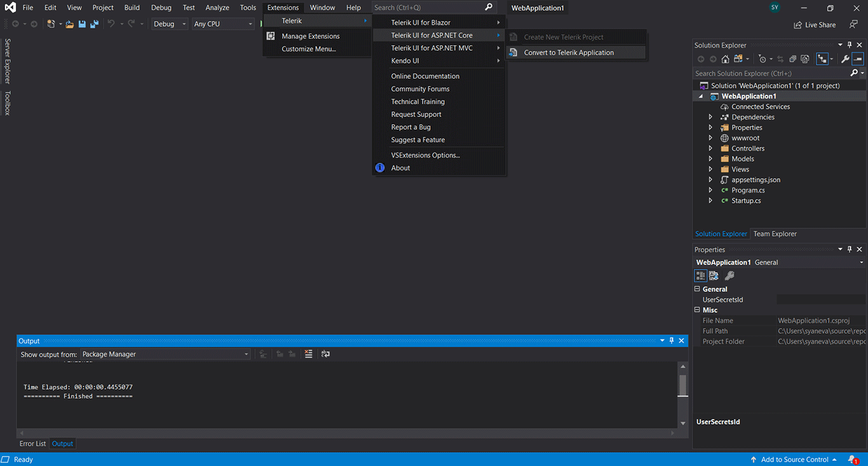Expand the Dependencies node arrow

pyautogui.click(x=710, y=117)
